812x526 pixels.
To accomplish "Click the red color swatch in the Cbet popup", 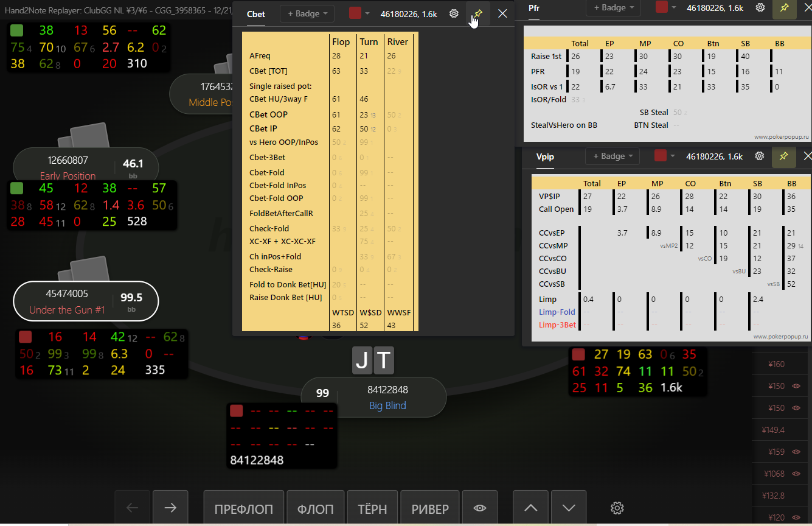I will point(355,13).
